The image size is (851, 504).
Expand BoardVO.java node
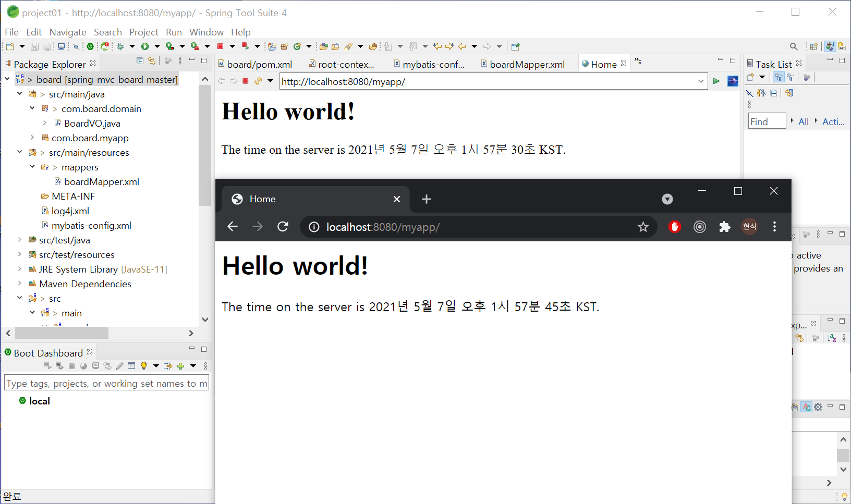(x=45, y=123)
